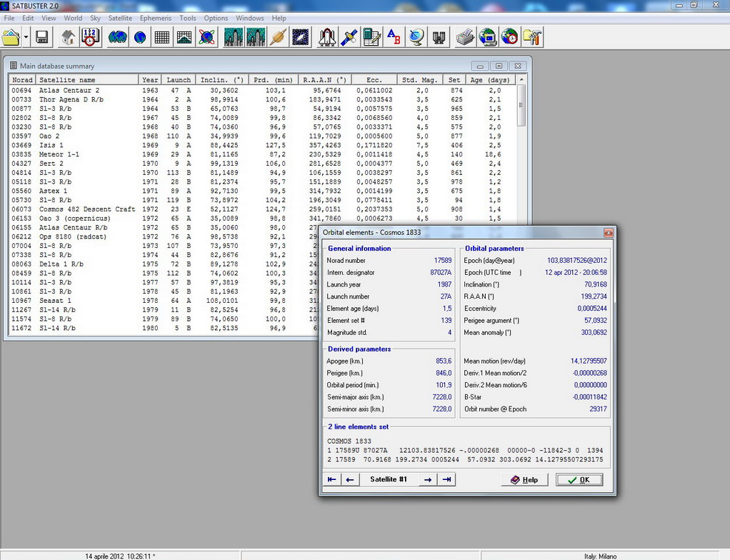The width and height of the screenshot is (730, 560).
Task: Click the binoculars icon
Action: click(x=439, y=37)
